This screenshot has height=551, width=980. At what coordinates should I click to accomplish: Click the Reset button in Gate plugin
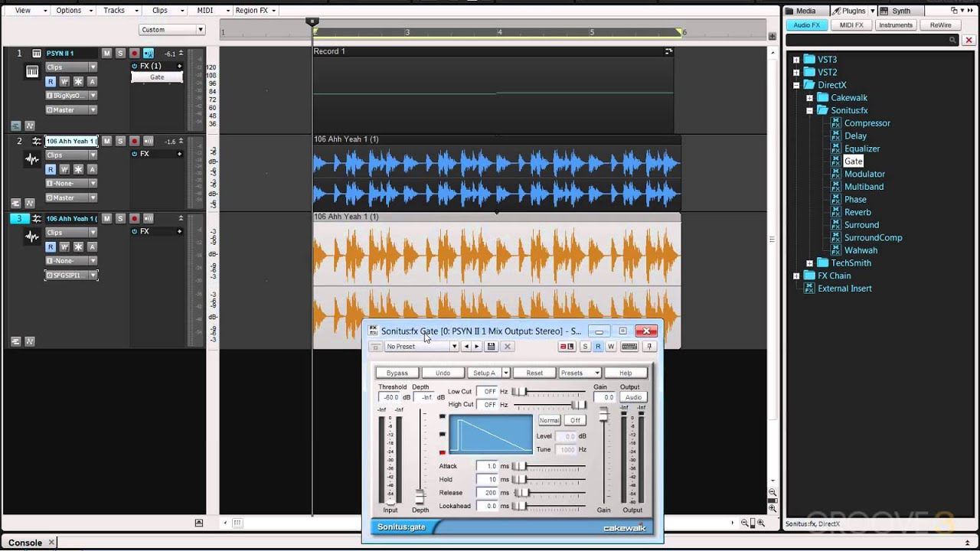(534, 373)
